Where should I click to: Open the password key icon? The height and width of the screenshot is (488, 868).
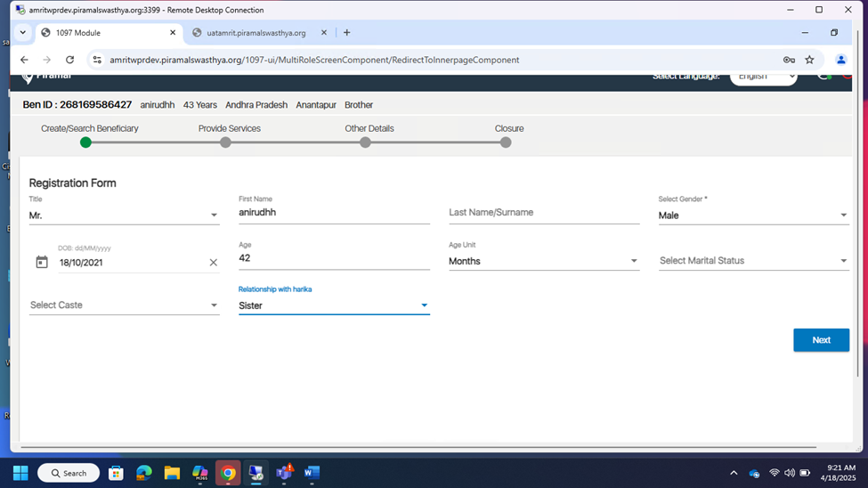[789, 60]
